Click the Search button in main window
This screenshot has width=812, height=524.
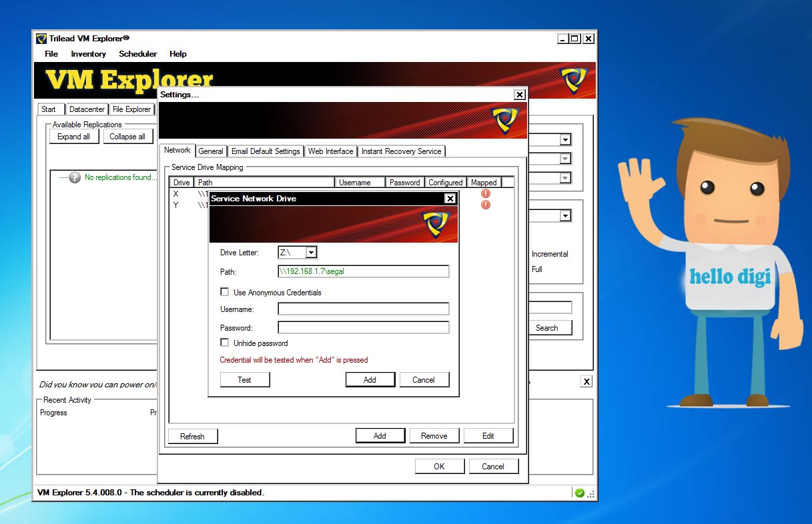[x=546, y=327]
